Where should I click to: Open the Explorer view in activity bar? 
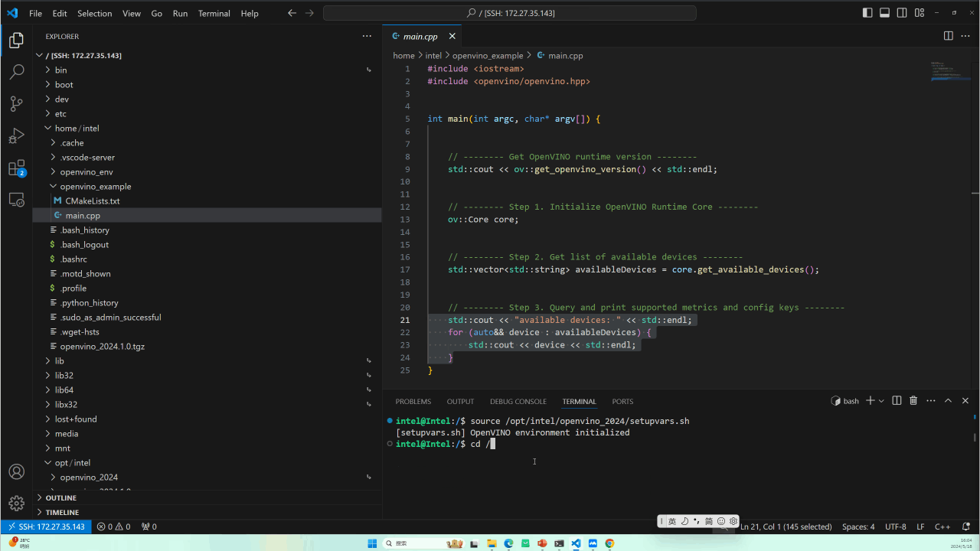[16, 41]
